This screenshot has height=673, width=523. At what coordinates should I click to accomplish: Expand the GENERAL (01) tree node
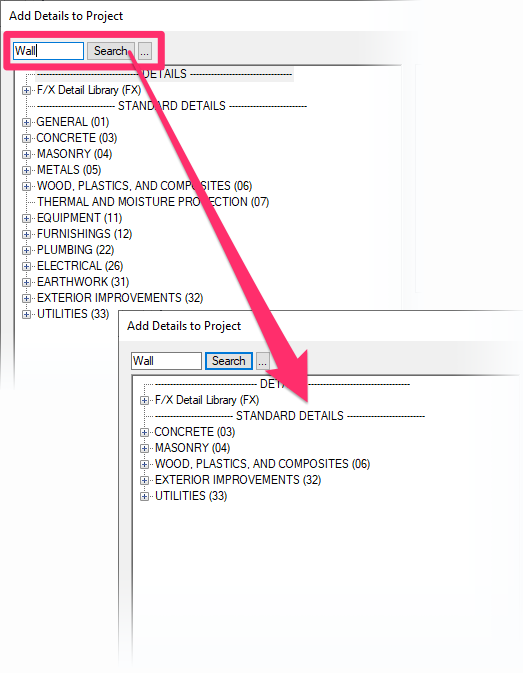(x=26, y=122)
